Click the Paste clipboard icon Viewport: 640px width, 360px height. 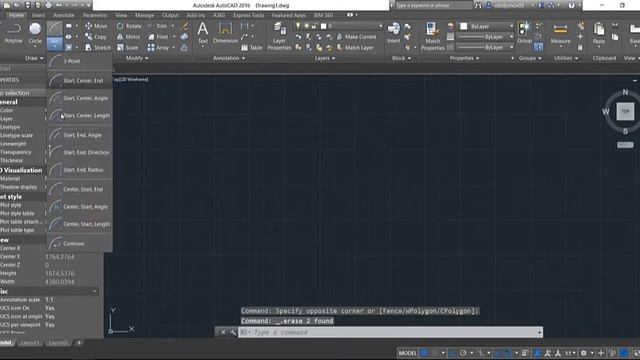pyautogui.click(x=599, y=33)
